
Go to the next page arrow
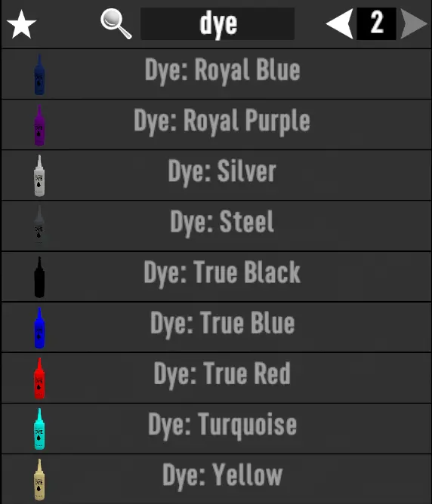click(x=414, y=24)
